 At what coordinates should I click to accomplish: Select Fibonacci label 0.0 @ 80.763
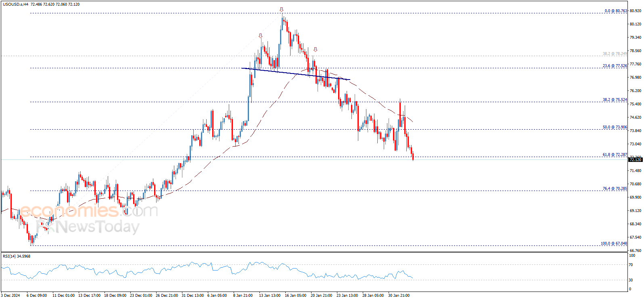point(616,11)
